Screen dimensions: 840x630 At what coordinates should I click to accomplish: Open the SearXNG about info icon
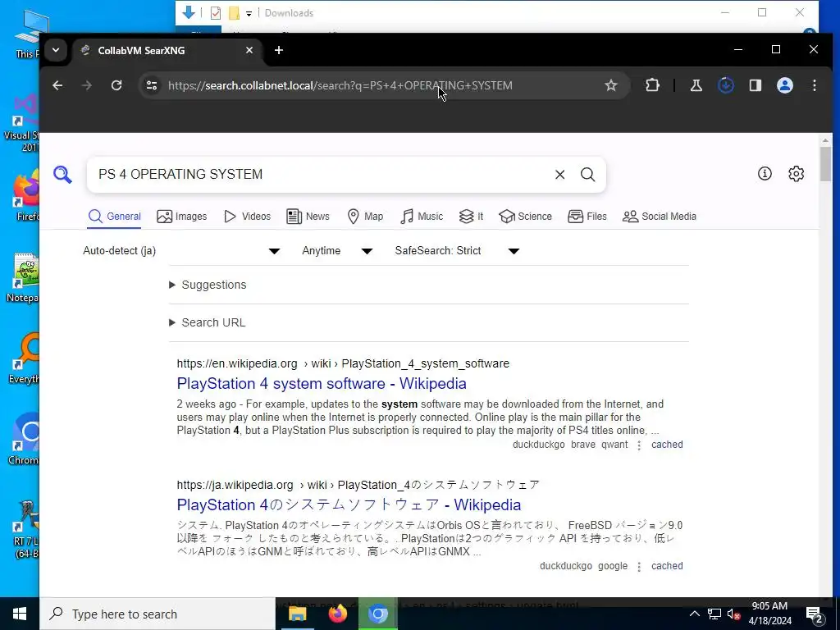765,174
